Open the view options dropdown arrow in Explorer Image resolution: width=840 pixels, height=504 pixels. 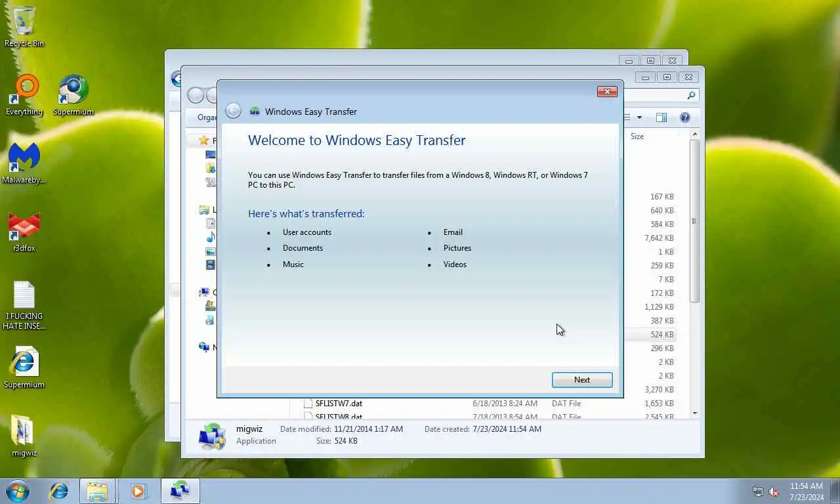pyautogui.click(x=639, y=117)
